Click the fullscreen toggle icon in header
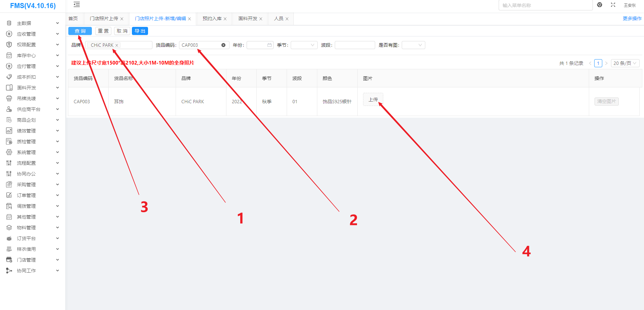Image resolution: width=644 pixels, height=310 pixels. click(613, 5)
